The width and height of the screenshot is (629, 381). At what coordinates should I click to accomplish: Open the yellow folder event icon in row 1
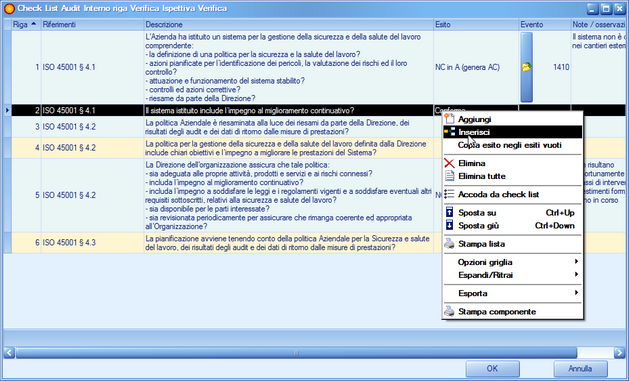(526, 67)
